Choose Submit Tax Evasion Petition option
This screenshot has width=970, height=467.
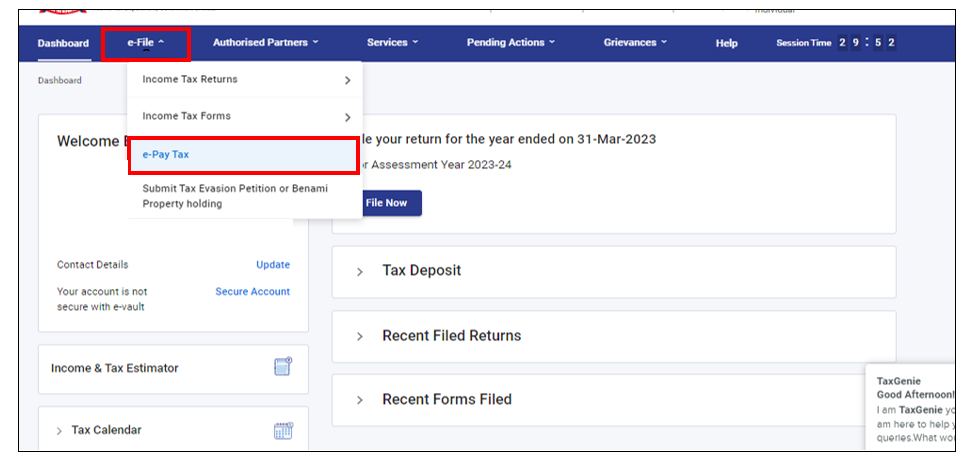(x=235, y=196)
